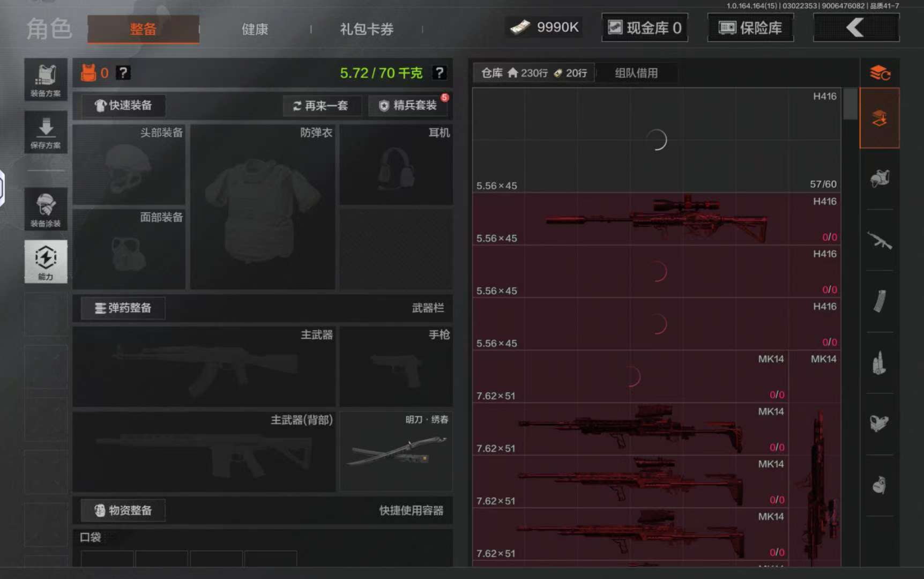The width and height of the screenshot is (924, 579).
Task: Filter stash by grenade icon
Action: 880,486
